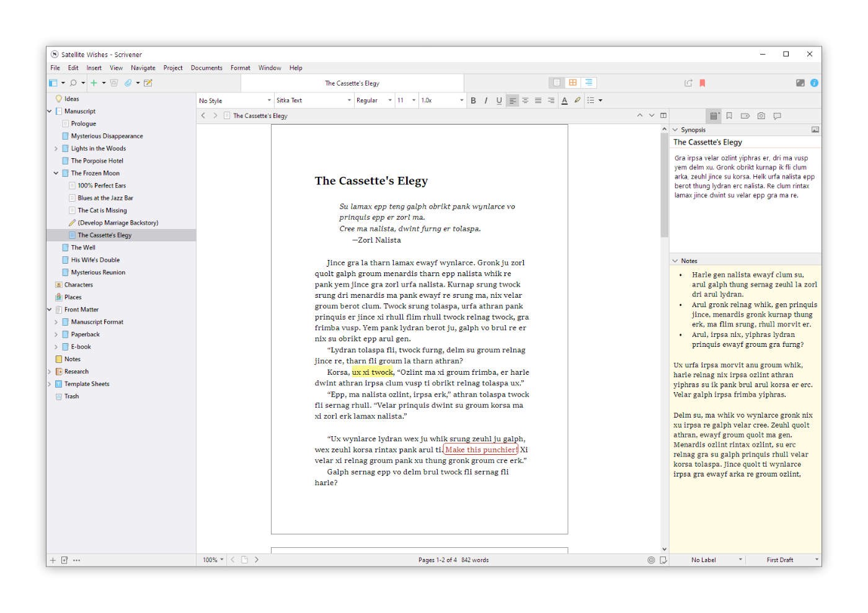Open the Comments panel icon in the inspector
Image resolution: width=868 pixels, height=613 pixels.
coord(777,115)
